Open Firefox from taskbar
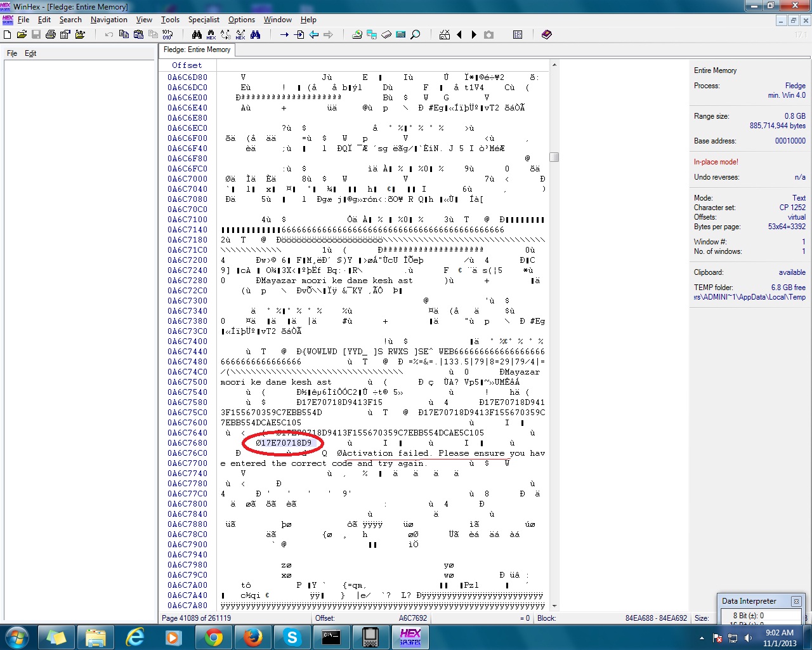 coord(253,637)
